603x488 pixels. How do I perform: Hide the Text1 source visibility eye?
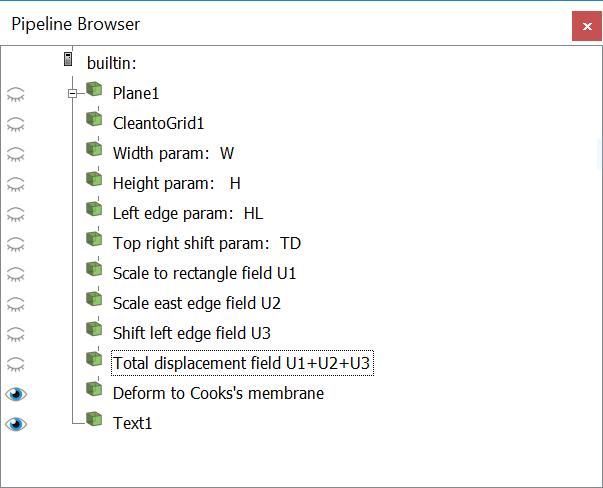click(x=16, y=424)
